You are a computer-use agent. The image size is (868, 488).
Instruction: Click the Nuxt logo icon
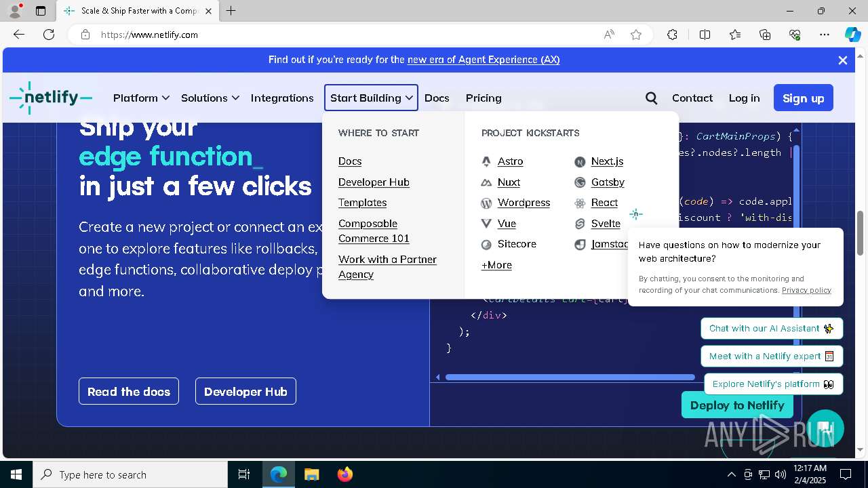coord(486,182)
